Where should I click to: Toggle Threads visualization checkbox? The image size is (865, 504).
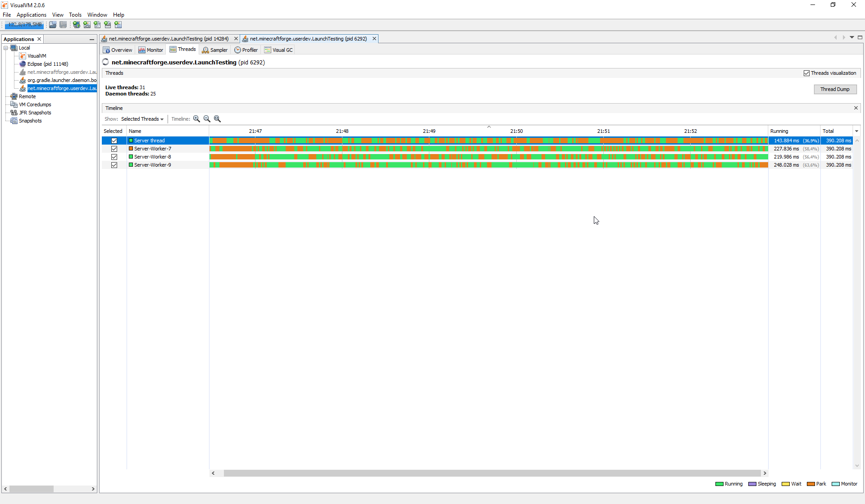[806, 73]
